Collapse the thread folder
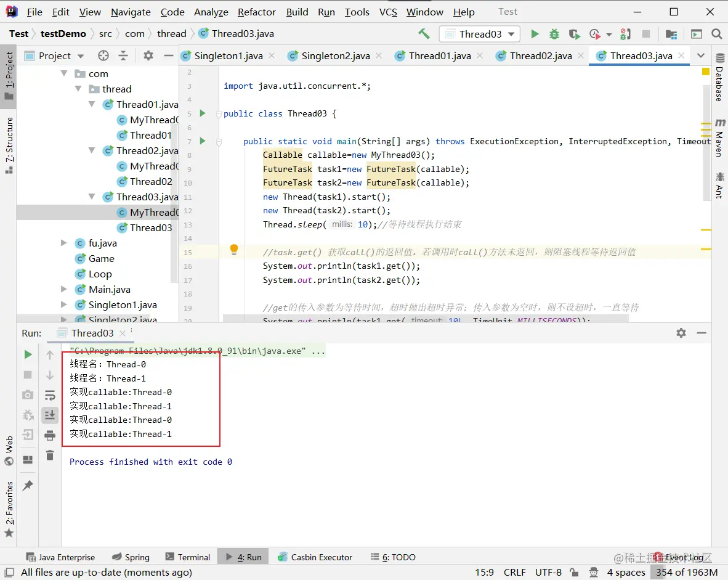This screenshot has width=728, height=580. [x=78, y=89]
